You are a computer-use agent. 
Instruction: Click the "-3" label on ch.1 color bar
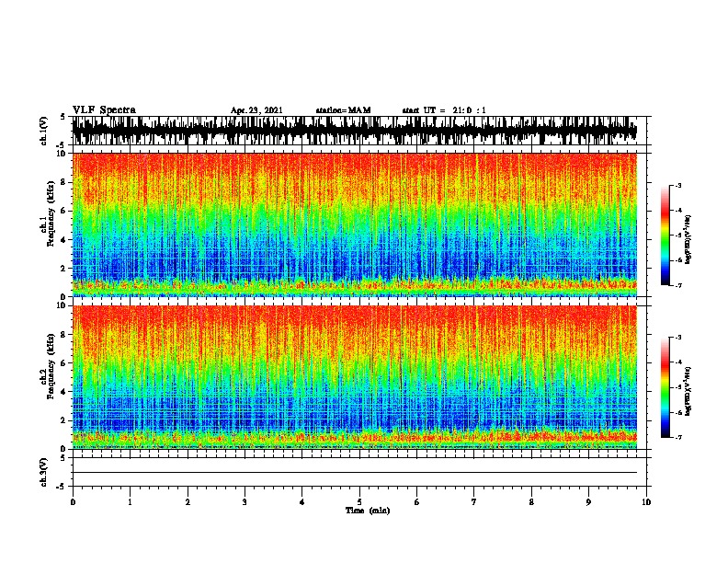click(677, 185)
